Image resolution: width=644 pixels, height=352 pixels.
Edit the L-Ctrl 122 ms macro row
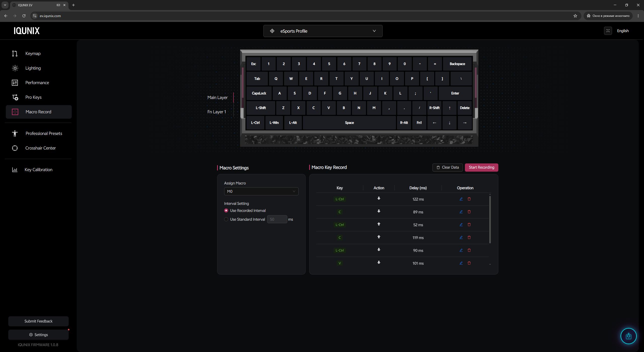(x=461, y=199)
